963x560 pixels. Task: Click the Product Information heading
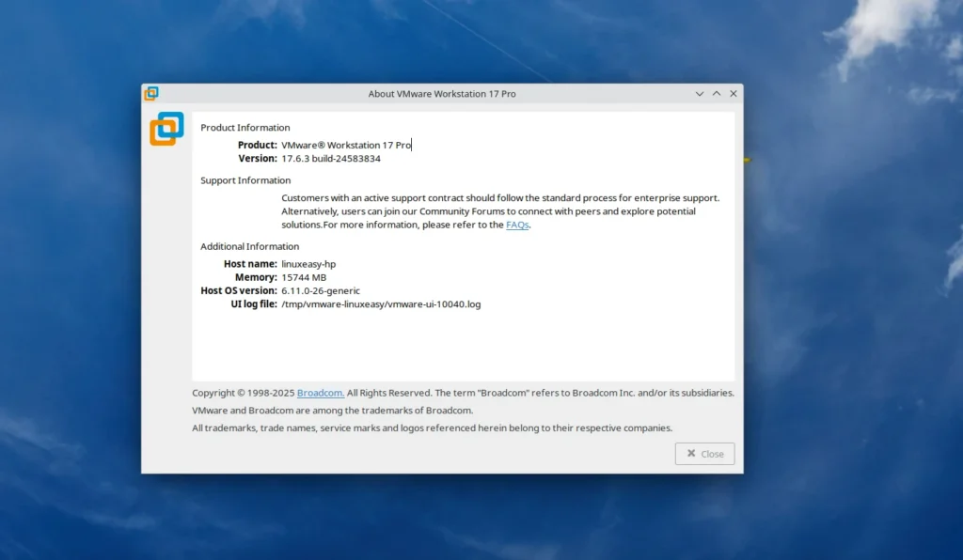[245, 128]
